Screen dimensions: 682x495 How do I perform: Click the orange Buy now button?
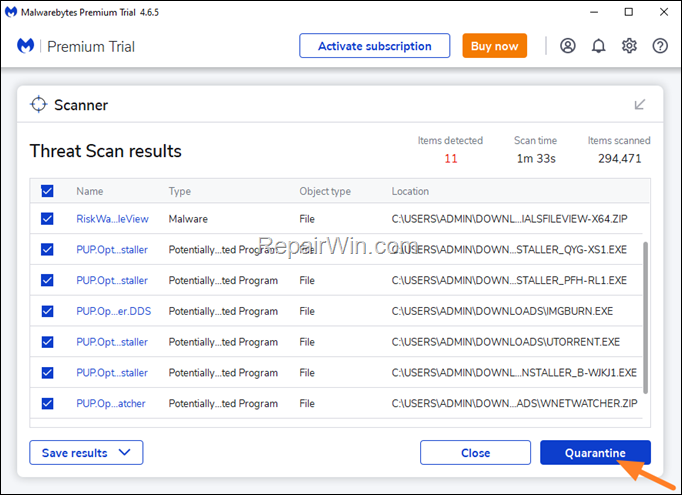[x=495, y=46]
